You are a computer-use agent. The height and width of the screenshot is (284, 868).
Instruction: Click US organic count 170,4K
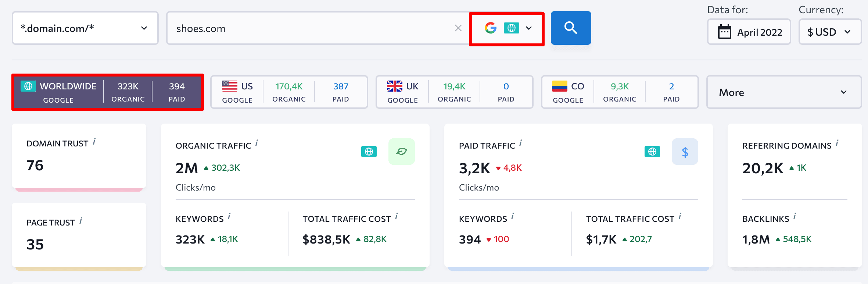coord(289,86)
